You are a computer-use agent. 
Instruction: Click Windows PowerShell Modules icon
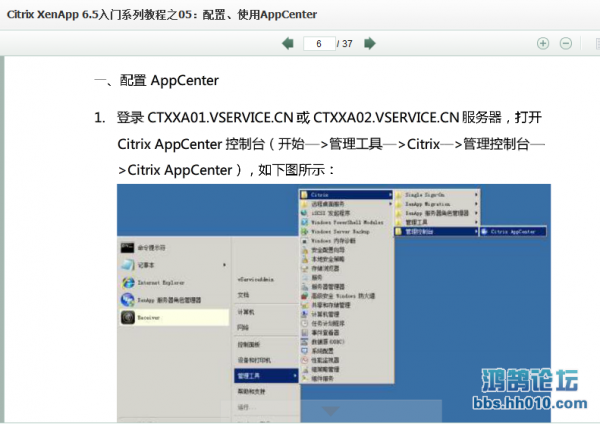305,222
